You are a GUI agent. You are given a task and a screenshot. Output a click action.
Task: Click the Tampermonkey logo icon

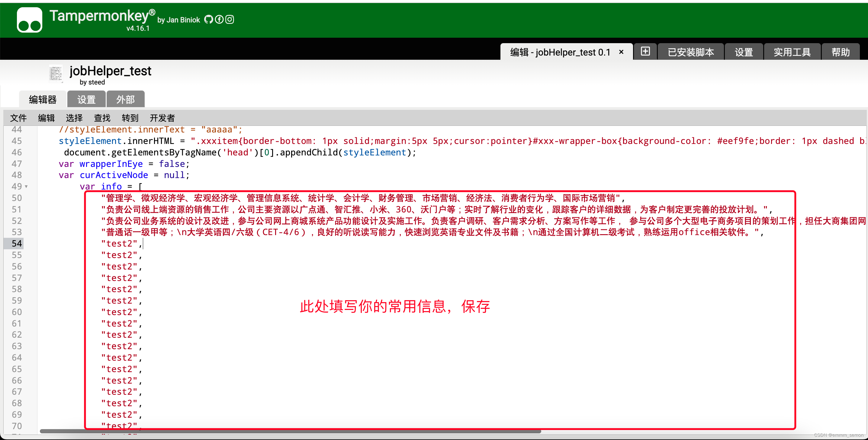[x=30, y=20]
